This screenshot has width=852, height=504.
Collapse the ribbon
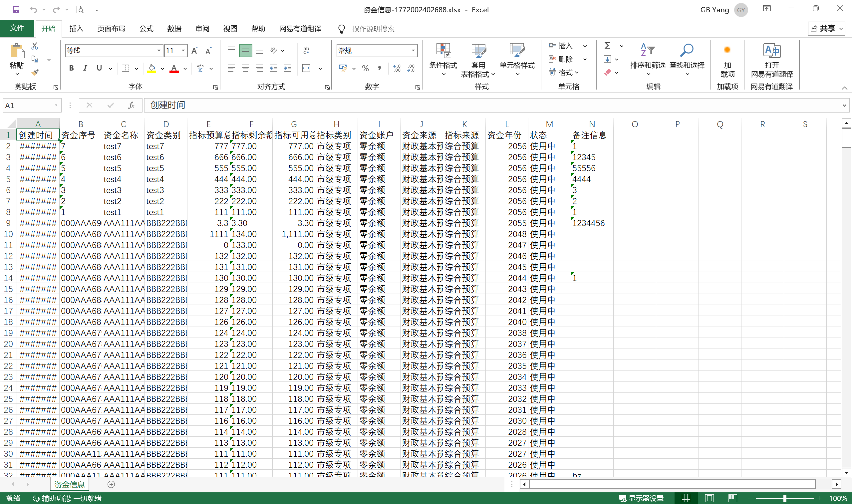[844, 88]
